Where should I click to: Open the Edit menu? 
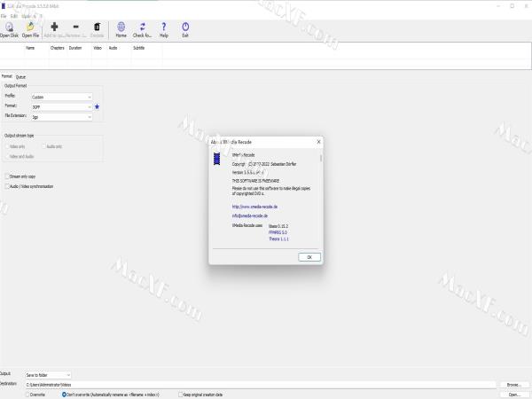point(14,16)
